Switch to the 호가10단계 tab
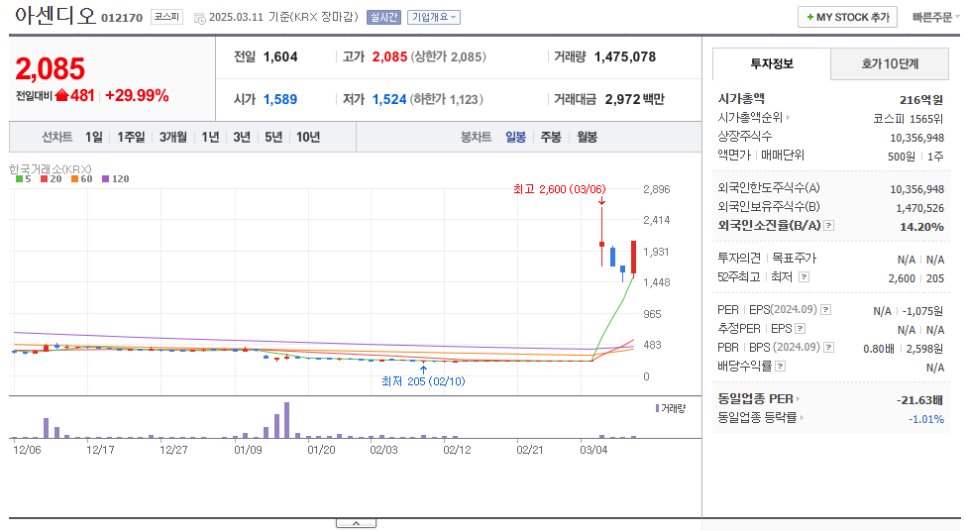Image resolution: width=966 pixels, height=531 pixels. click(890, 64)
